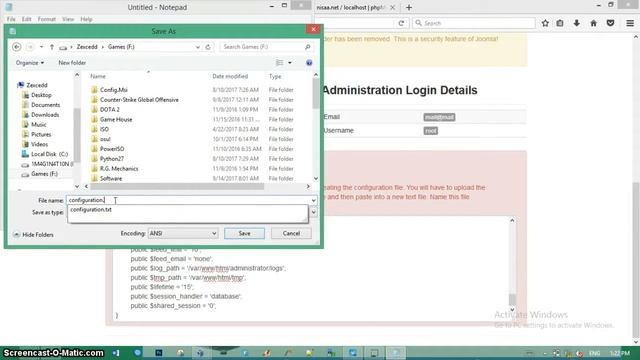The width and height of the screenshot is (640, 360).
Task: Open the Pocket icon in Firefox toolbar
Action: click(x=610, y=23)
